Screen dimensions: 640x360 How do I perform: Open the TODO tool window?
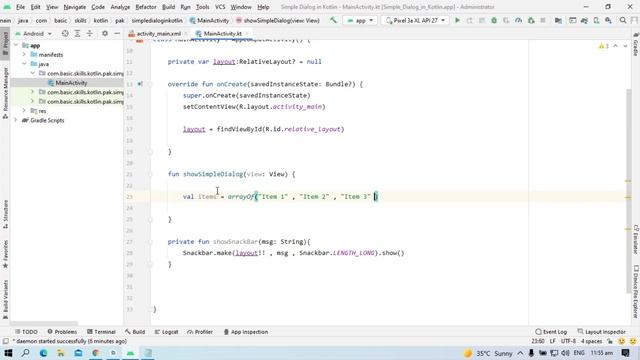[x=26, y=332]
